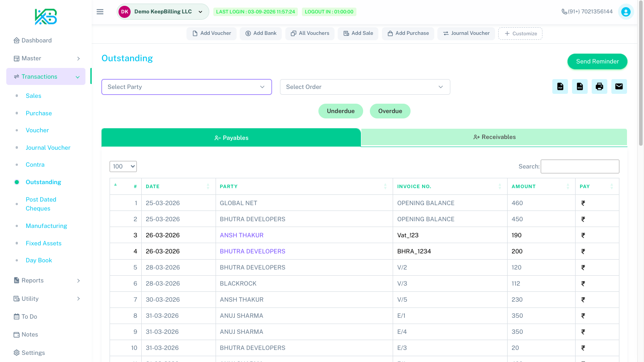Pay rupee icon for invoice E/1

pyautogui.click(x=583, y=316)
